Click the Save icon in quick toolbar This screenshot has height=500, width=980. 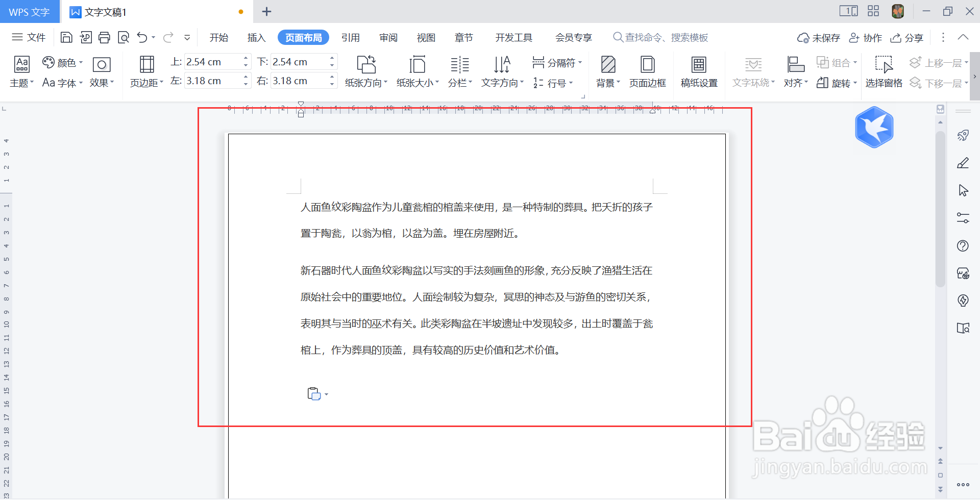(66, 37)
